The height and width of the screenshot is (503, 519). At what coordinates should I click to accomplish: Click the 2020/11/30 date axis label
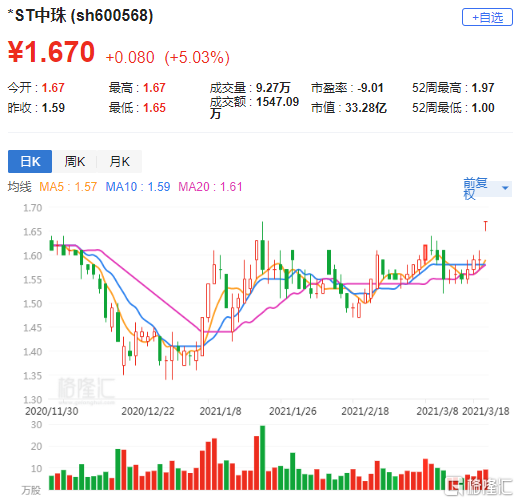coord(51,411)
